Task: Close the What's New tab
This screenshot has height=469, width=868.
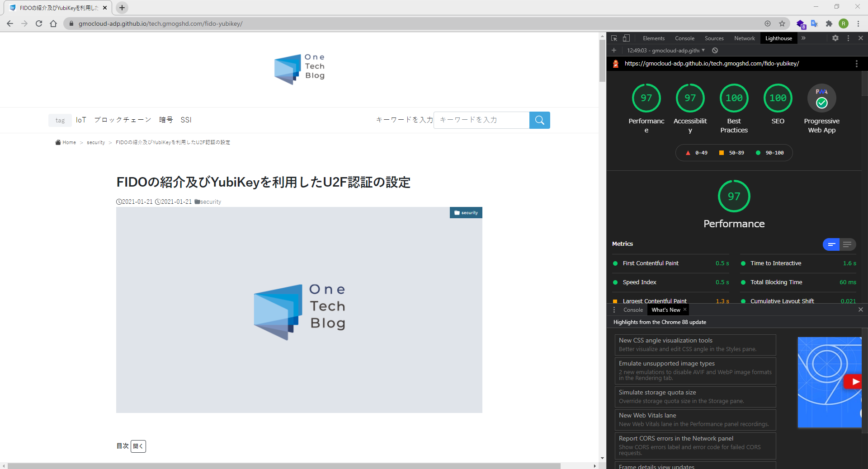Action: pyautogui.click(x=685, y=310)
